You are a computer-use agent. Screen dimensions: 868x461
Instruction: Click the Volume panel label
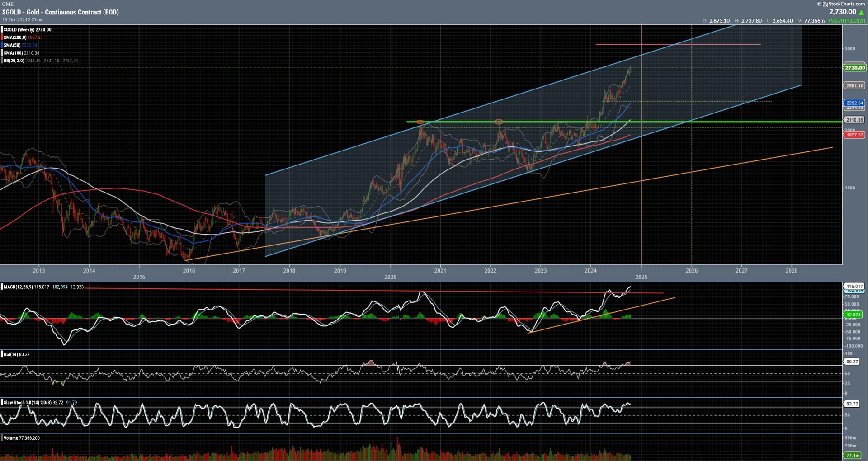point(11,438)
